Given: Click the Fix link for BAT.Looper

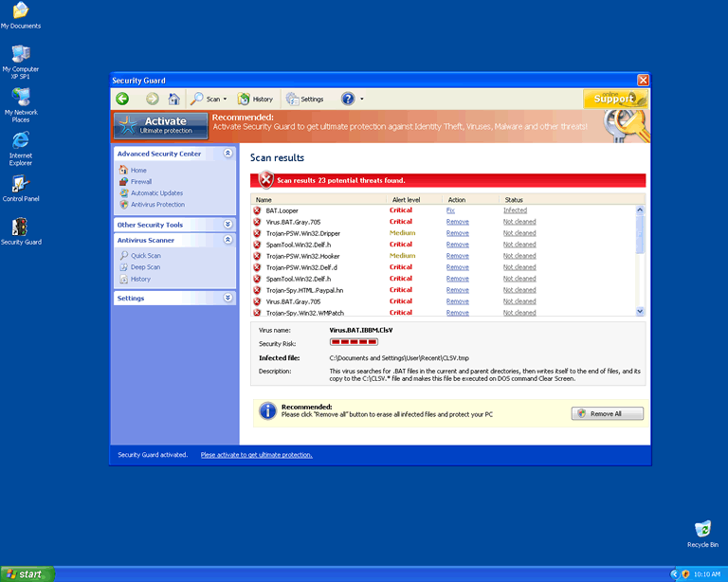Looking at the screenshot, I should coord(450,210).
